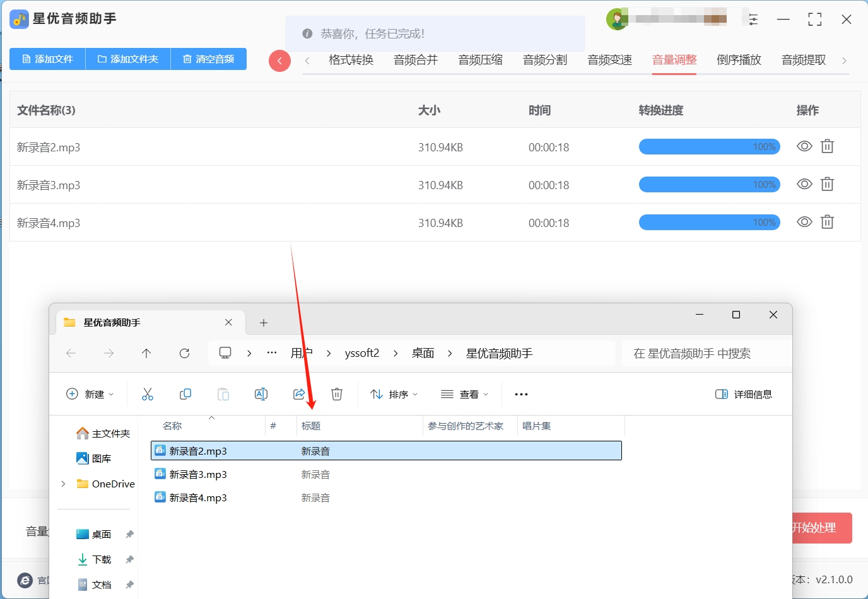Switch to the 格式转换 tab
The image size is (868, 599).
[x=351, y=60]
